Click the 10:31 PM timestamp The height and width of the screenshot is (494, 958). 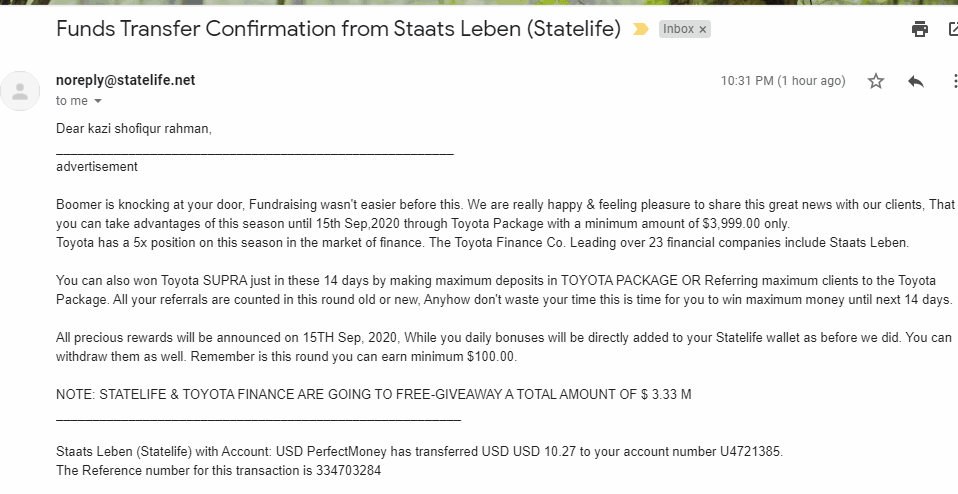[783, 81]
